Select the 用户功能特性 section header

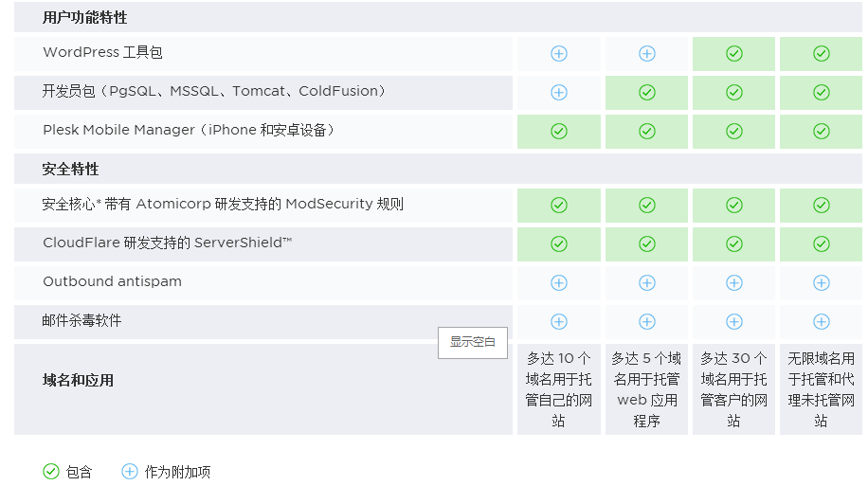point(84,18)
